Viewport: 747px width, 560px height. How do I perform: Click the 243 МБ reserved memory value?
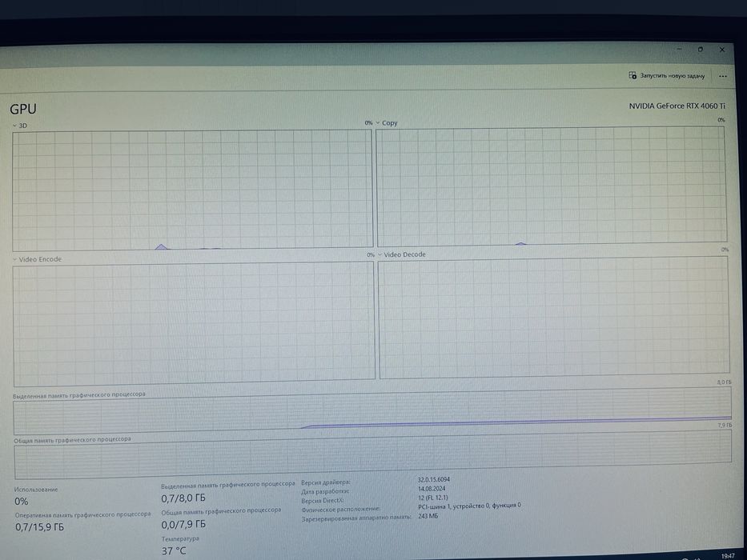[428, 516]
